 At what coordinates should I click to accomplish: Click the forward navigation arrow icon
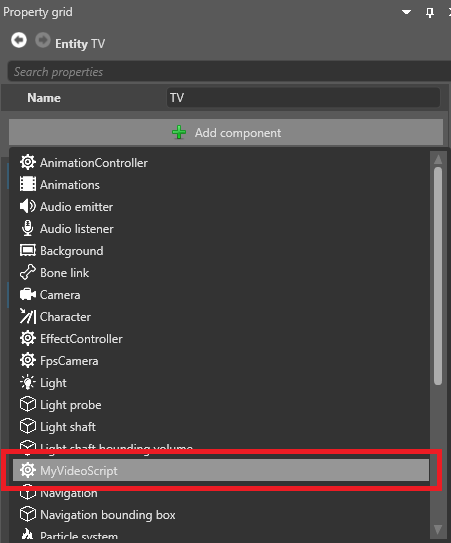tap(43, 40)
